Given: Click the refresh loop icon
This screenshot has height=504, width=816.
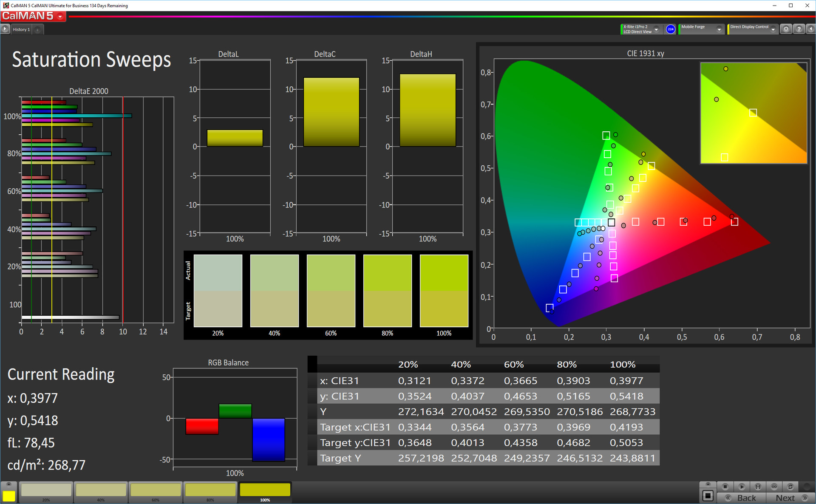Looking at the screenshot, I should pyautogui.click(x=790, y=487).
